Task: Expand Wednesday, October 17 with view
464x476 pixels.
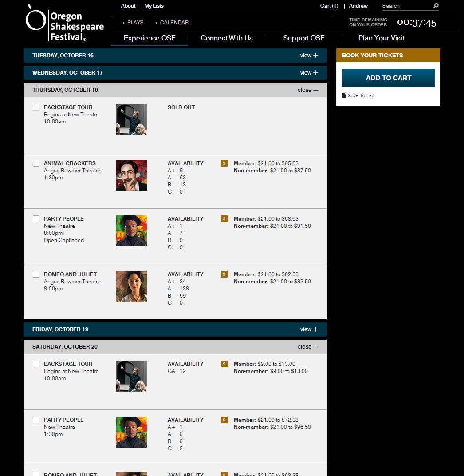Action: coord(309,73)
